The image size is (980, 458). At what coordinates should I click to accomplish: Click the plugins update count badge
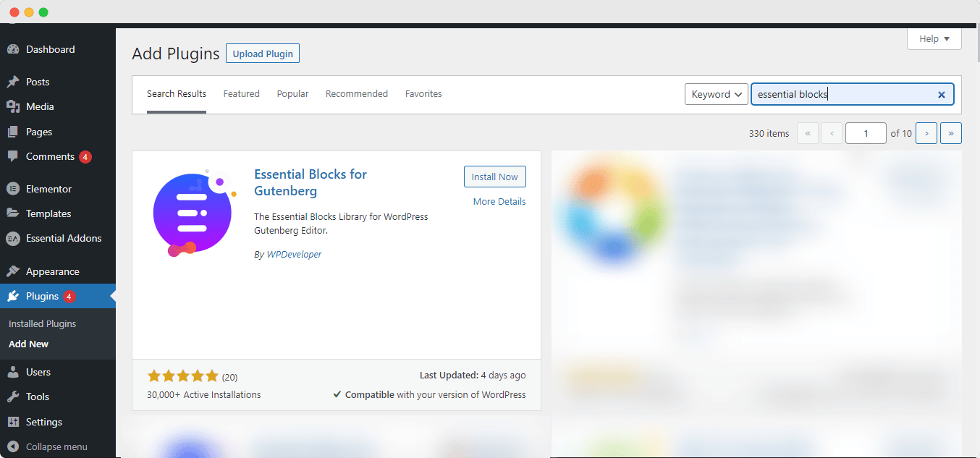69,297
